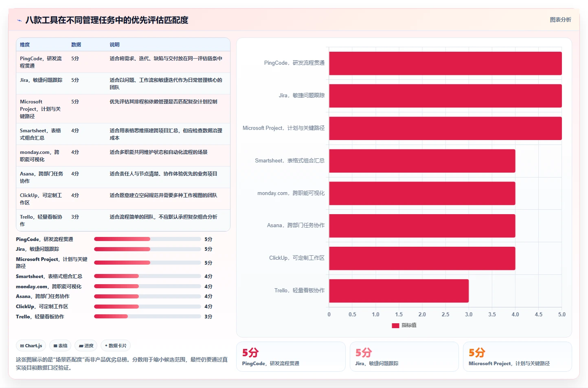This screenshot has width=588, height=388.
Task: Click the Microsoft Project chart bar
Action: [445, 128]
